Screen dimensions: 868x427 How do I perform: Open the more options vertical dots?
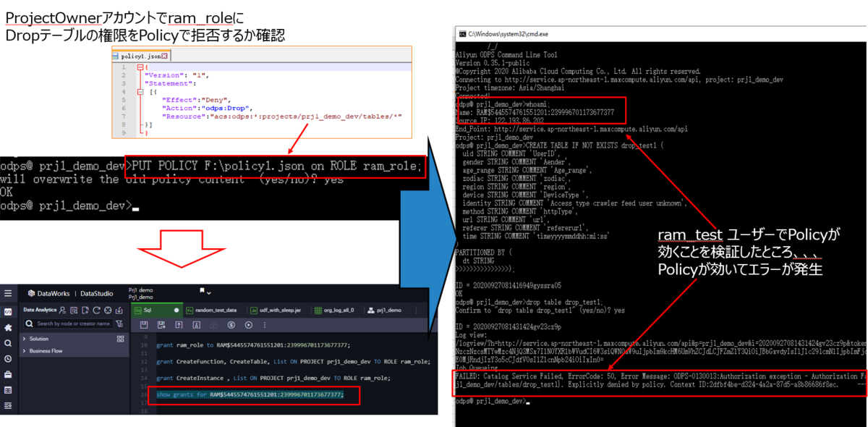265,325
